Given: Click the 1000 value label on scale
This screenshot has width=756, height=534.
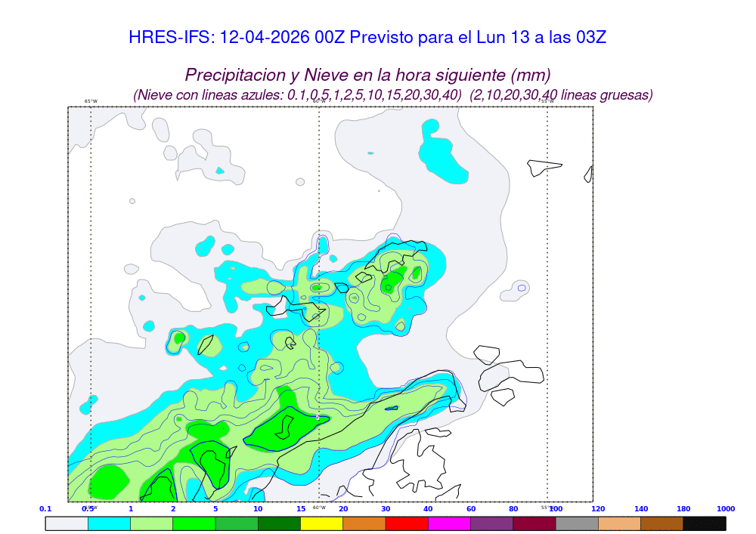Looking at the screenshot, I should [x=725, y=509].
